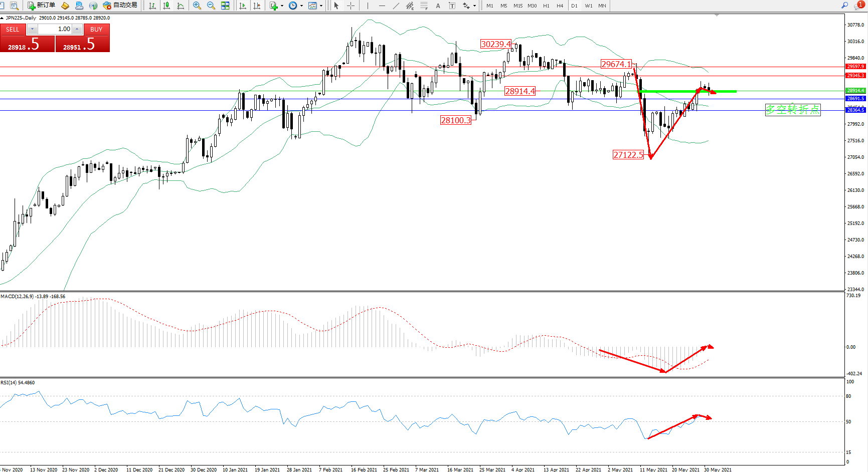This screenshot has width=868, height=472.
Task: Switch to the H4 timeframe
Action: pyautogui.click(x=560, y=6)
